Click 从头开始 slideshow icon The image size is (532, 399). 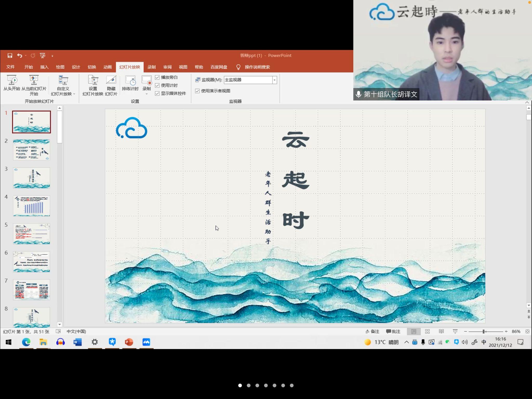(x=12, y=80)
